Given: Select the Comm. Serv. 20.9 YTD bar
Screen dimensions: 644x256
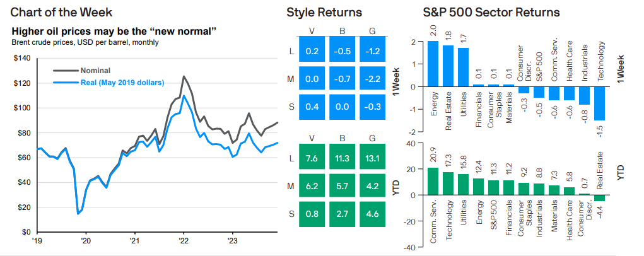Looking at the screenshot, I should click(433, 181).
